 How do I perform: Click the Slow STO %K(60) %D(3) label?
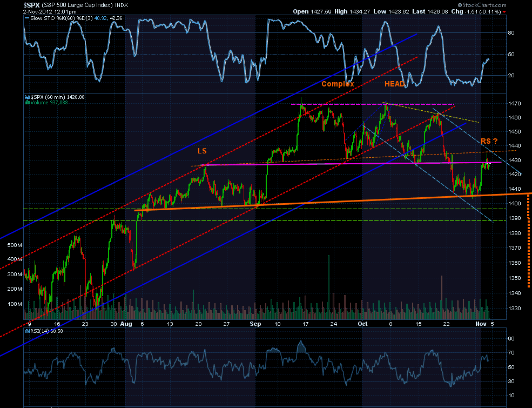tap(62, 18)
